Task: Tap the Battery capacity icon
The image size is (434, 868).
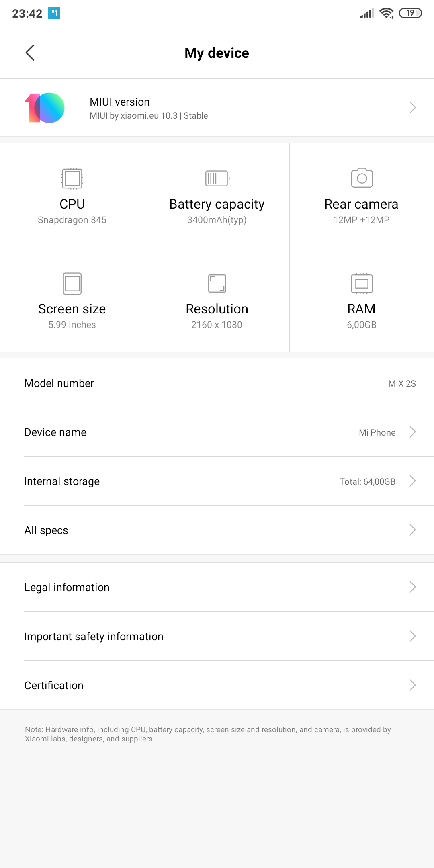Action: 217,178
